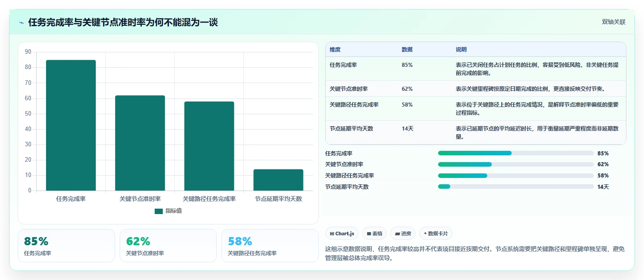Click the 节点延期平均天数 bar in the chart

tap(278, 180)
